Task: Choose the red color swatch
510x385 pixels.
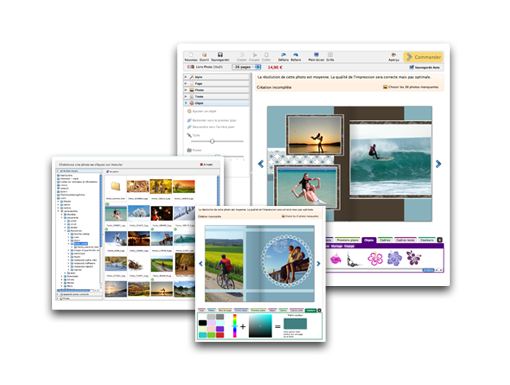Action: click(x=220, y=335)
